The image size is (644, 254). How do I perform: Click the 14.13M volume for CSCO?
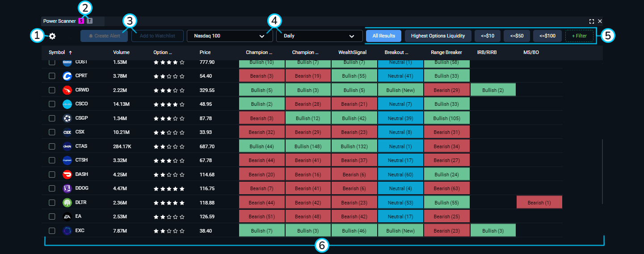tap(122, 104)
